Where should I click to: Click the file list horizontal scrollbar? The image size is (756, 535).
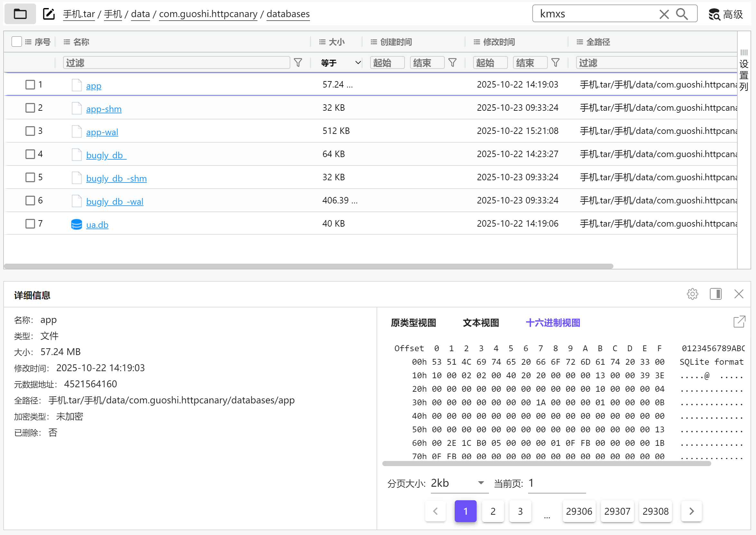click(x=308, y=266)
